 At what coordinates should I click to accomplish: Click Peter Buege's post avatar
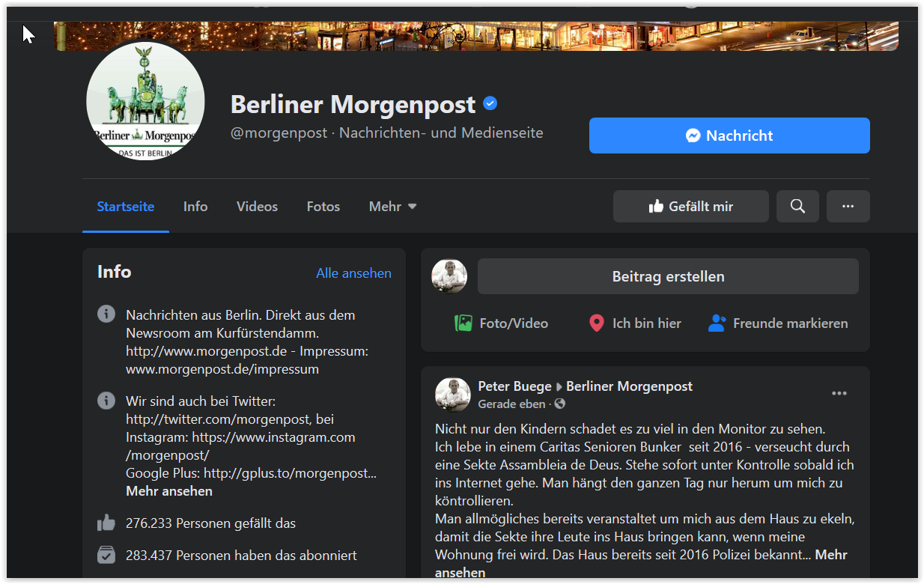[453, 395]
